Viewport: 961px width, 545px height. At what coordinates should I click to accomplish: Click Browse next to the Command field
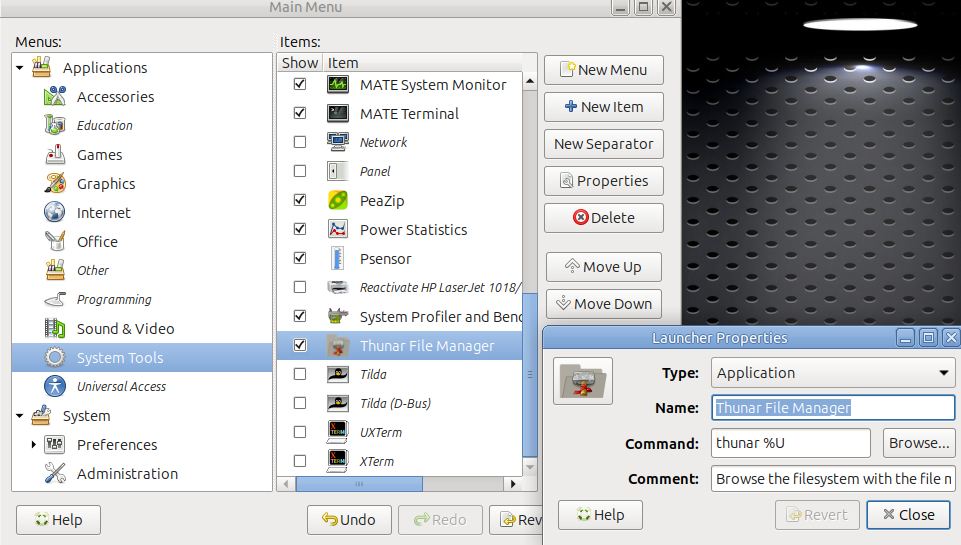click(919, 443)
